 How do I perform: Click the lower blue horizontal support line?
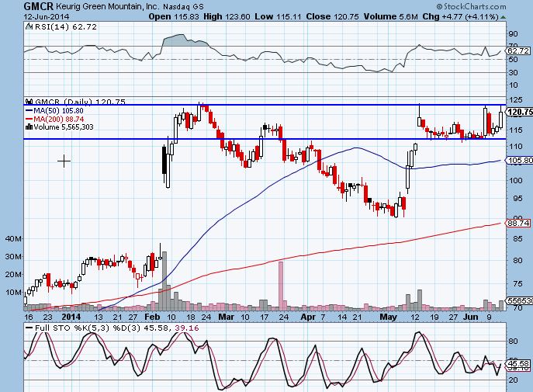[x=265, y=139]
